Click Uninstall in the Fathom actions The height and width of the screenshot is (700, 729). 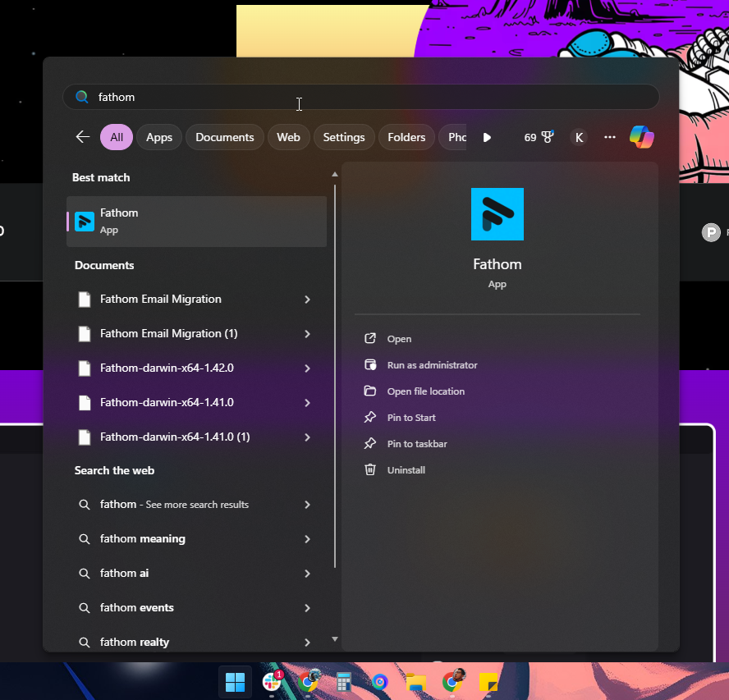(406, 470)
